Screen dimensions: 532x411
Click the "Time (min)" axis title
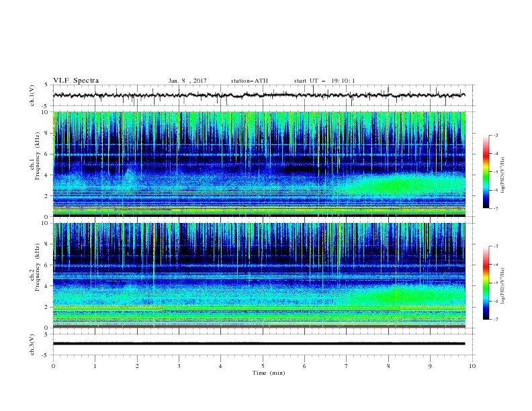(x=269, y=373)
